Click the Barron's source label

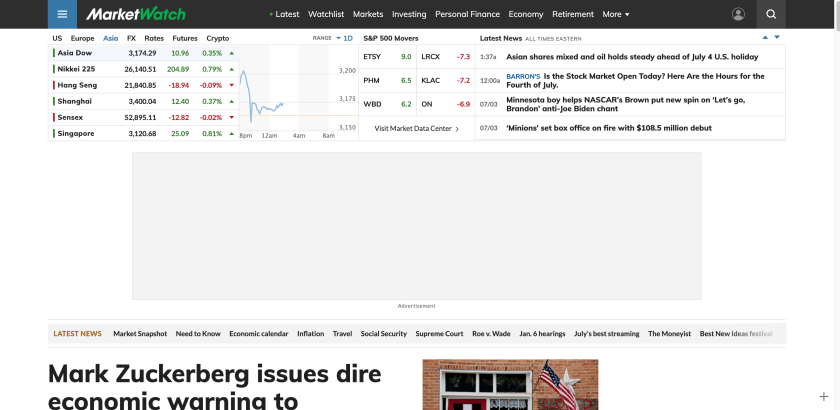523,76
